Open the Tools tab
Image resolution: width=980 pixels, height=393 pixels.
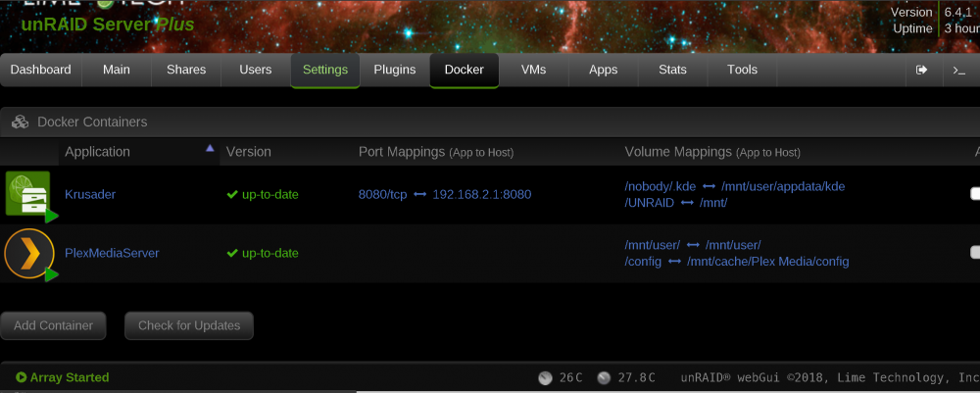743,70
